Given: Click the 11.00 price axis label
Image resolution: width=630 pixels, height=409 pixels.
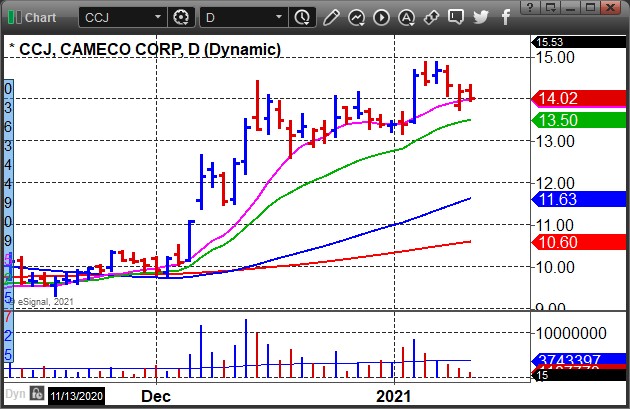Looking at the screenshot, I should (x=555, y=225).
